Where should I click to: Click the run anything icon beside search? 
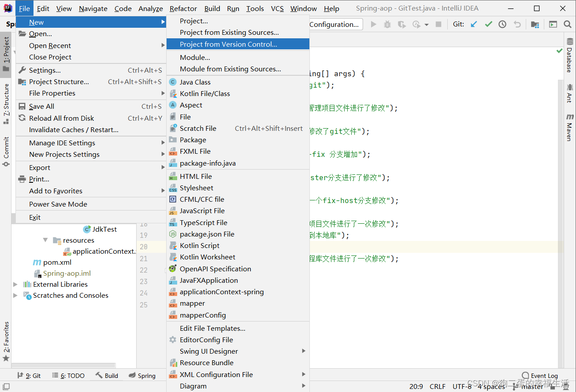[553, 24]
